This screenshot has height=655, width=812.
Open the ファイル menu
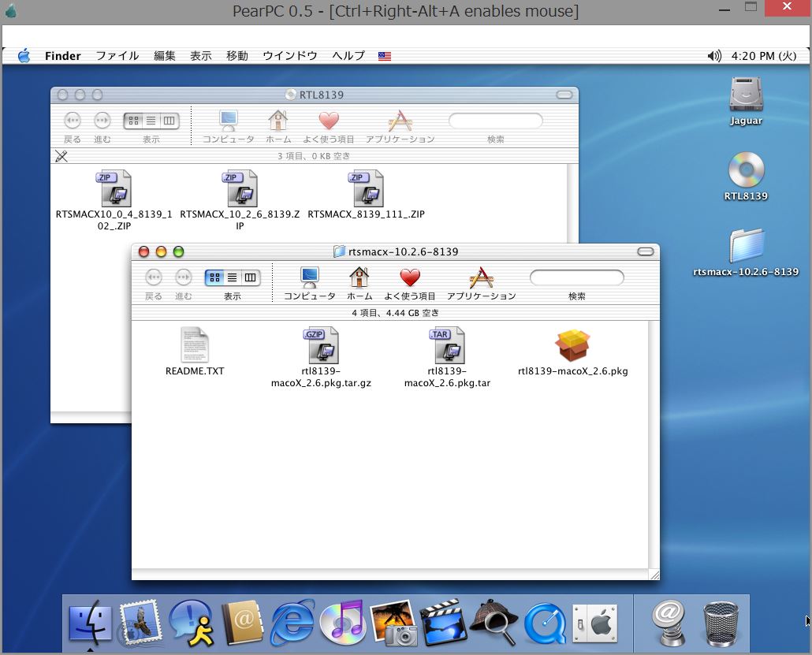tap(117, 56)
